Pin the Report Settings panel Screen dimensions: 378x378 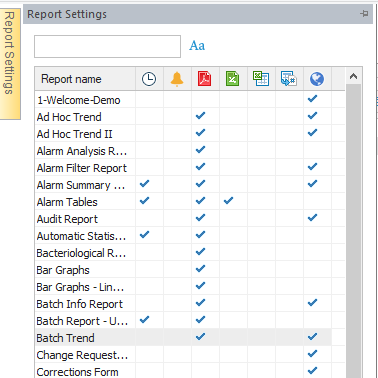click(x=364, y=14)
